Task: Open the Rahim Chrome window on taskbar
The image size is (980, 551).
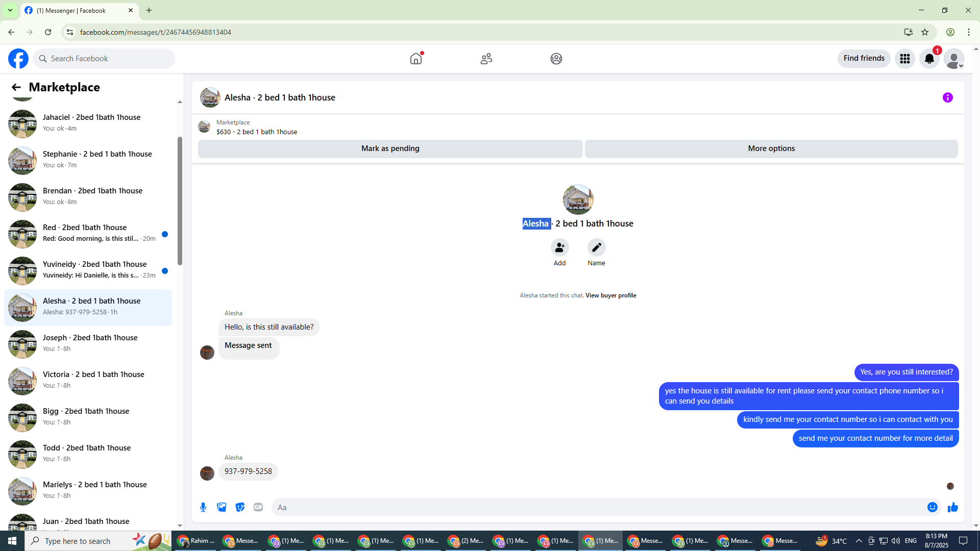Action: 196,541
